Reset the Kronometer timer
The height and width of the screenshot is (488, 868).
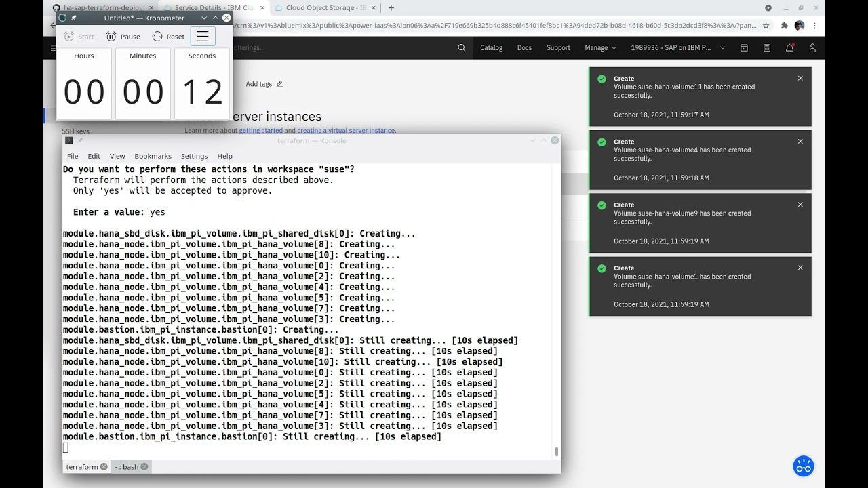[x=168, y=37]
